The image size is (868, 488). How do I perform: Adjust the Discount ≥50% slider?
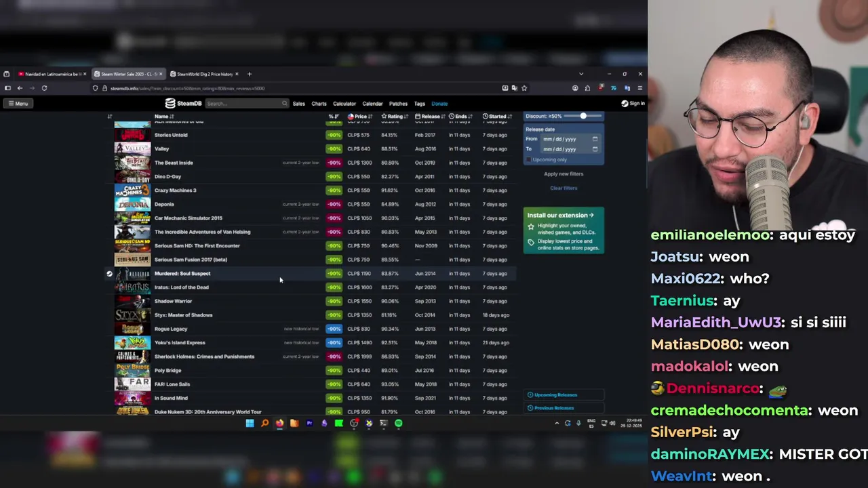point(583,116)
